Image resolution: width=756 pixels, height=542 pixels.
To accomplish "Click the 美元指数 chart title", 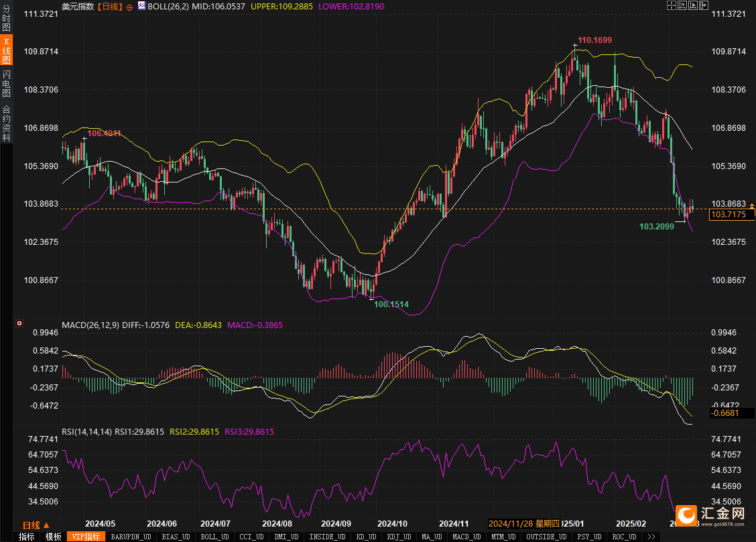I will click(78, 6).
